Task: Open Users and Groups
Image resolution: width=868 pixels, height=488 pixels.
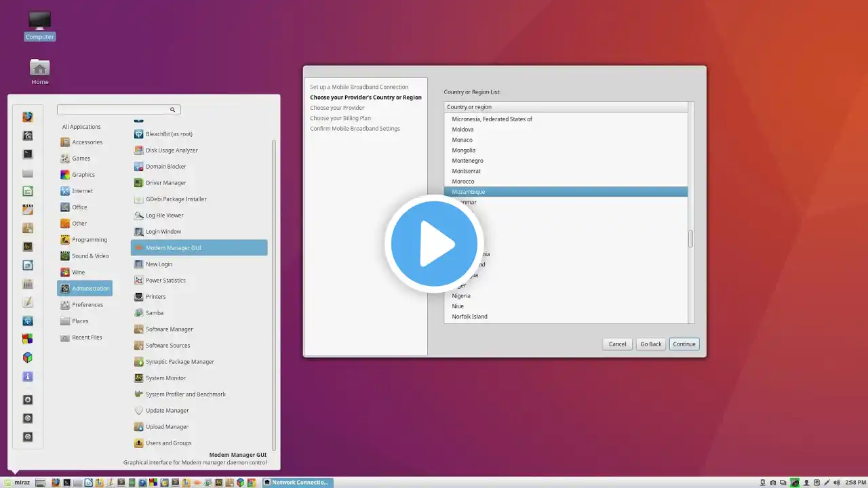Action: pos(168,443)
